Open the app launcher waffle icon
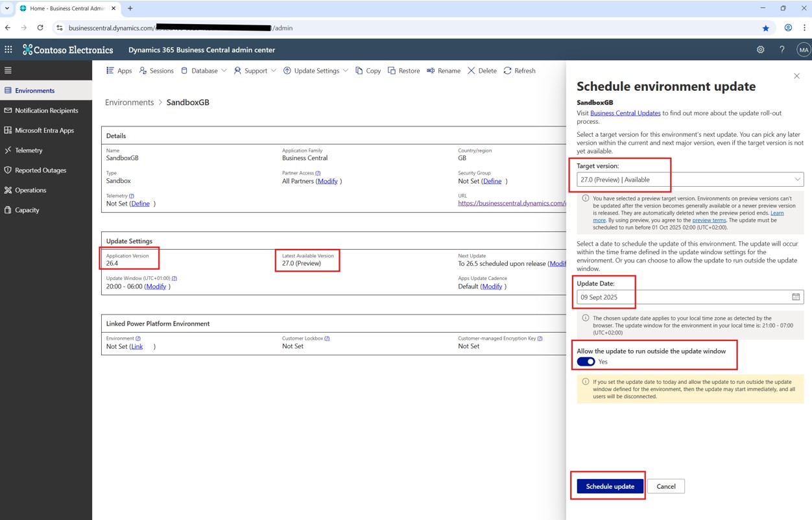812x520 pixels. click(8, 49)
